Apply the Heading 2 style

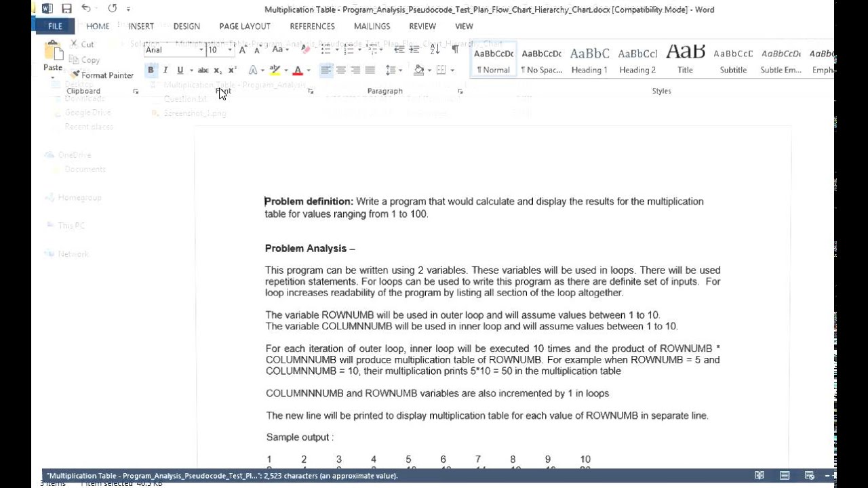(x=637, y=60)
